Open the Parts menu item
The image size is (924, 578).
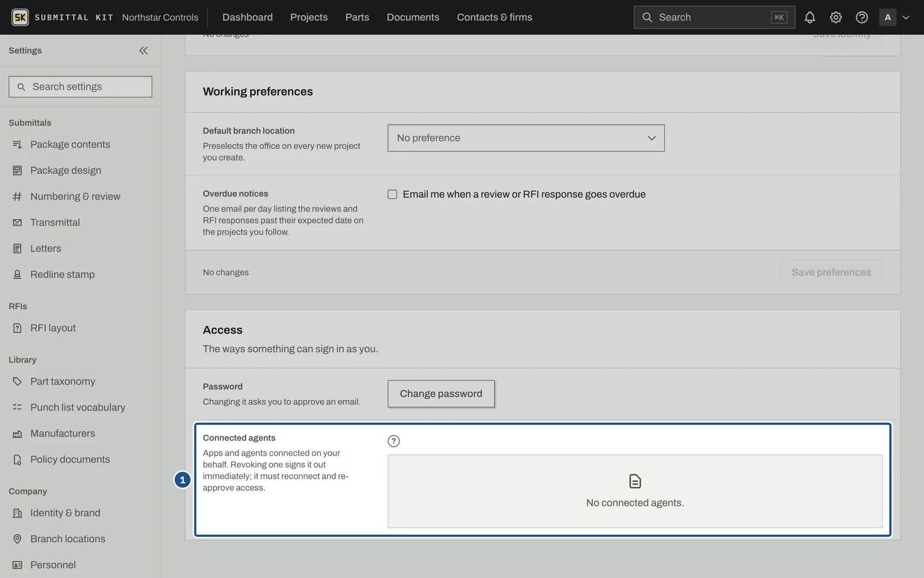(x=357, y=17)
